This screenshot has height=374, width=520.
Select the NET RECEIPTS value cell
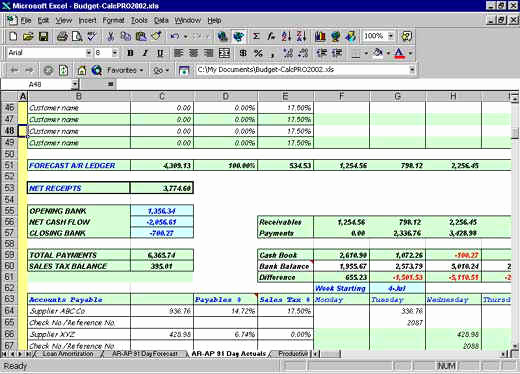[x=162, y=188]
